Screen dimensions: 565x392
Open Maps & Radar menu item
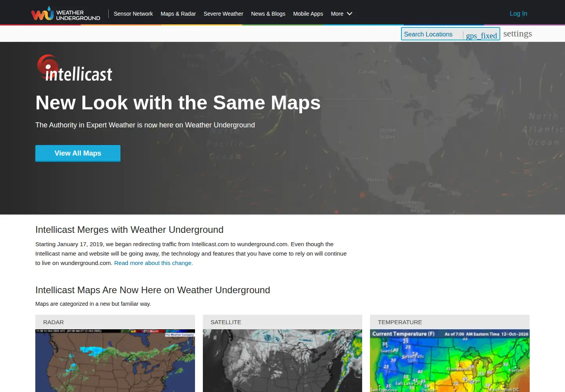click(178, 14)
